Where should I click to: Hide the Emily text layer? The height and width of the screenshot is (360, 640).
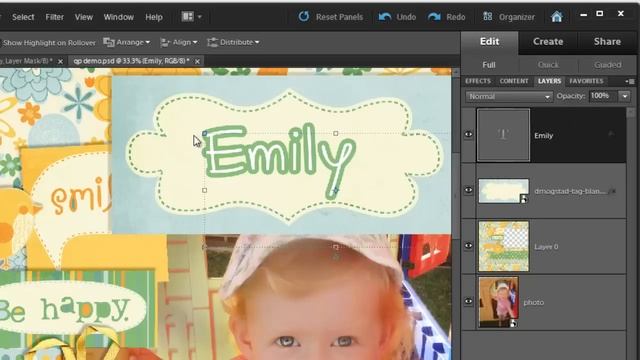[468, 134]
